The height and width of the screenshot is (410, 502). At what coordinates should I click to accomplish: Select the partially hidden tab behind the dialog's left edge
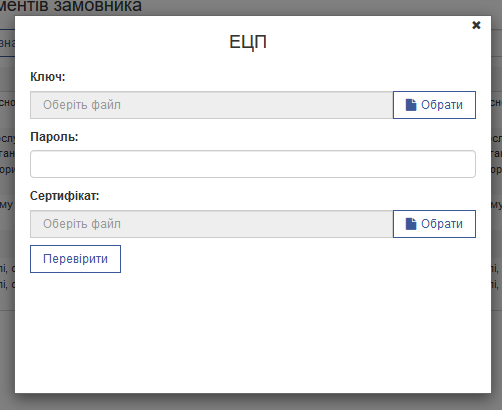pos(7,43)
